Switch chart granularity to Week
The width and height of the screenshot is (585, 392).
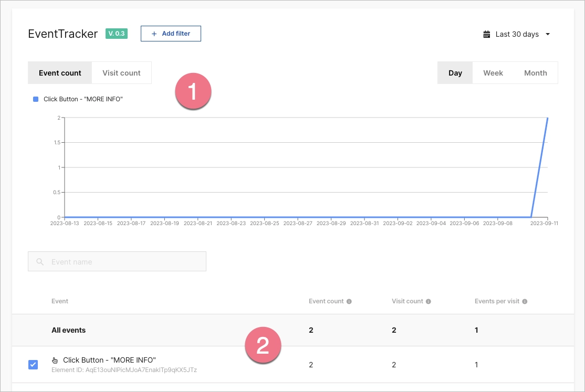point(493,73)
